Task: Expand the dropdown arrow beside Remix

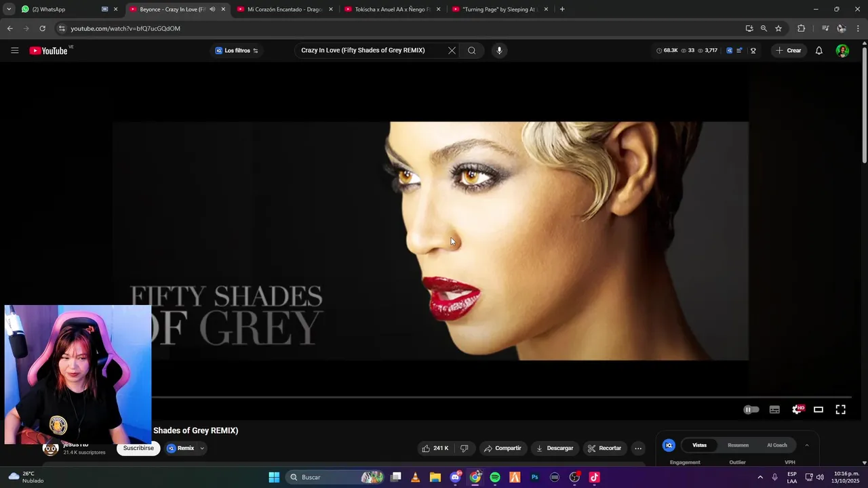Action: (x=202, y=448)
